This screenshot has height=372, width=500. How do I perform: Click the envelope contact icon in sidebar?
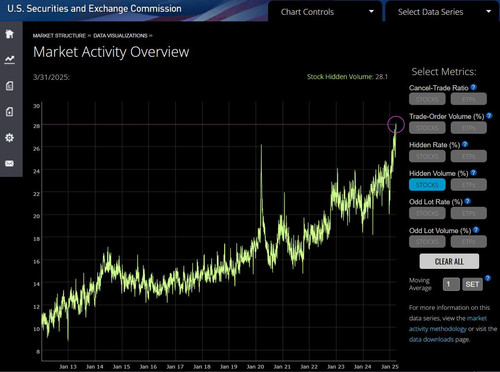coord(10,163)
